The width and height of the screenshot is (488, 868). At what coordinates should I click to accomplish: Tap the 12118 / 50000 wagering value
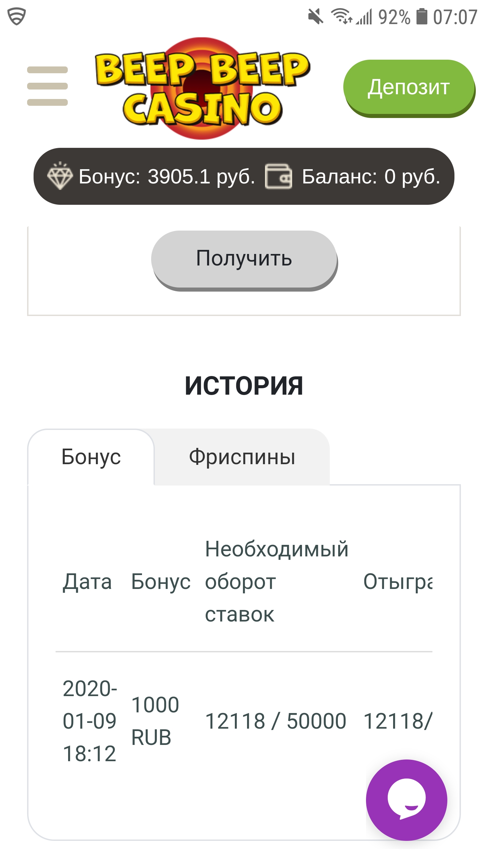click(x=276, y=721)
